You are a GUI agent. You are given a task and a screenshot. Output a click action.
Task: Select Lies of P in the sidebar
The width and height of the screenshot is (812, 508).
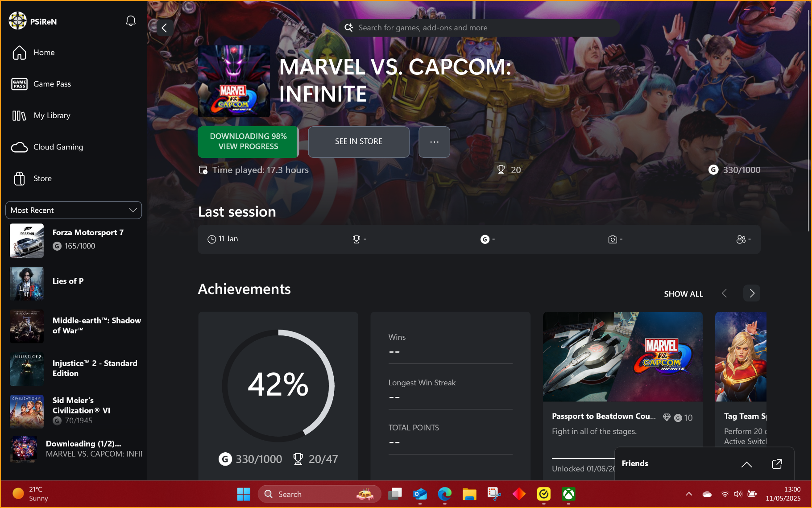74,284
